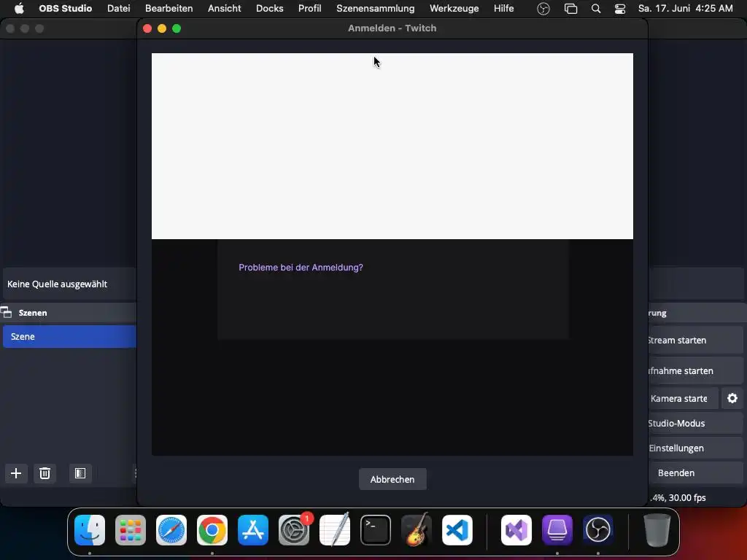Viewport: 747px width, 560px height.
Task: Open TextEdit from the Dock
Action: click(335, 530)
